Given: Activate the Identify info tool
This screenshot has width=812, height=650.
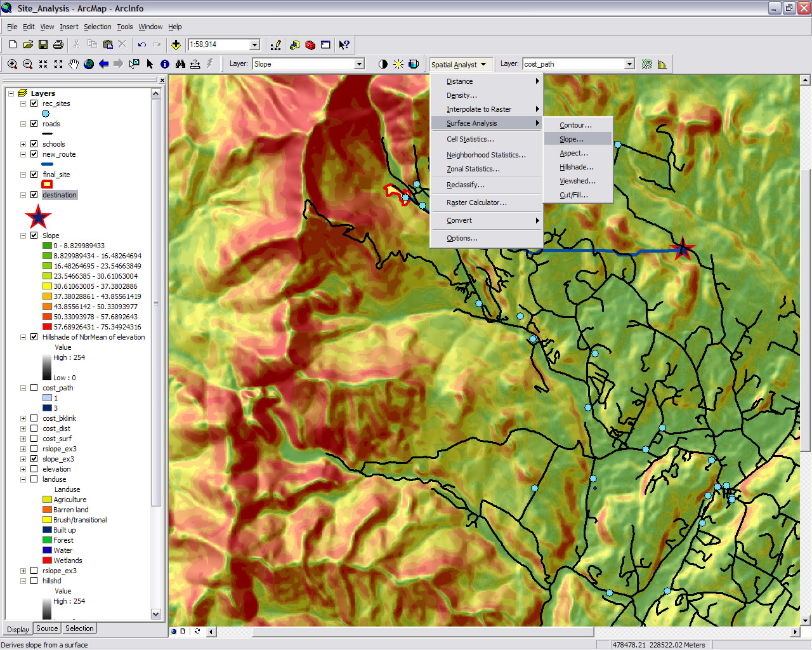Looking at the screenshot, I should pos(165,64).
